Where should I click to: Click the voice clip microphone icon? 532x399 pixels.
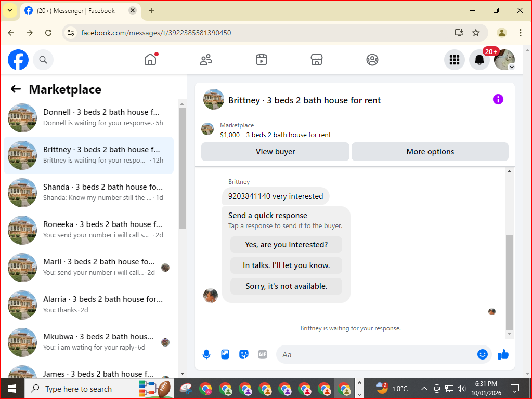point(206,355)
